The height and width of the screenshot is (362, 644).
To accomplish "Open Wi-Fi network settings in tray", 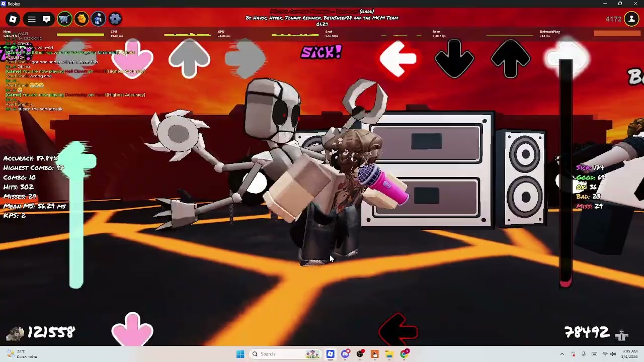I will pos(605,354).
